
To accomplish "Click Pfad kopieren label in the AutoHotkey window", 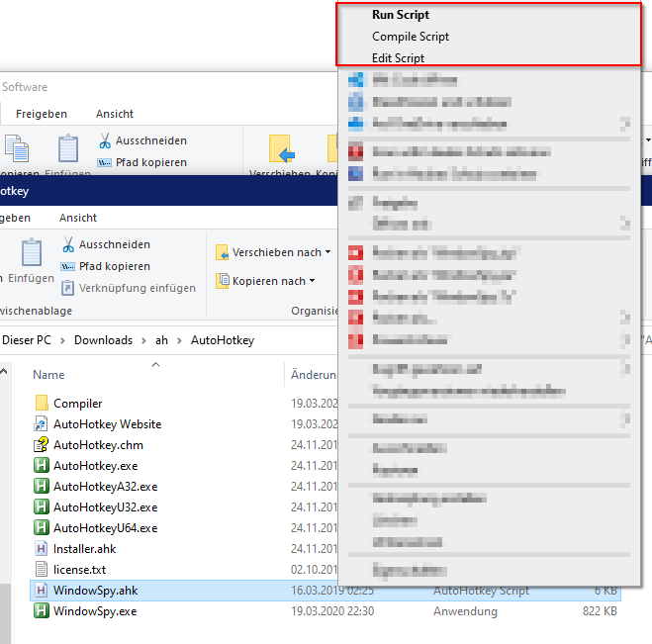I will pos(115,266).
